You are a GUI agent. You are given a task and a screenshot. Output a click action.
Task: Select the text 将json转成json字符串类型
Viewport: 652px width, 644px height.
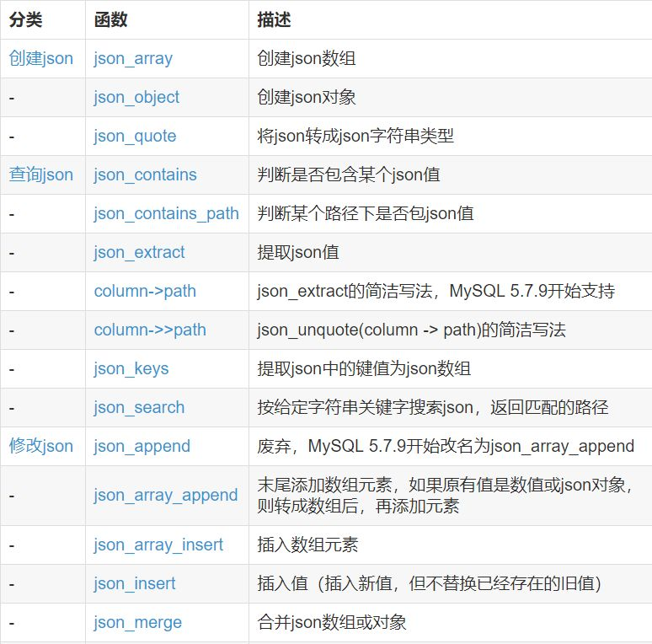[x=355, y=136]
